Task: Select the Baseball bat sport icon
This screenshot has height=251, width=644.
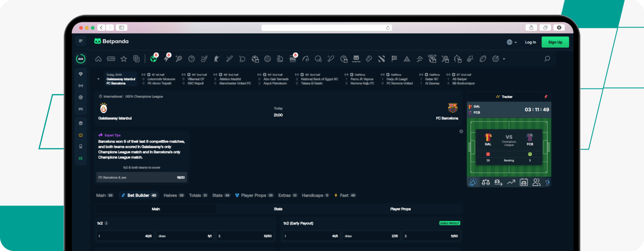Action: 229,59
